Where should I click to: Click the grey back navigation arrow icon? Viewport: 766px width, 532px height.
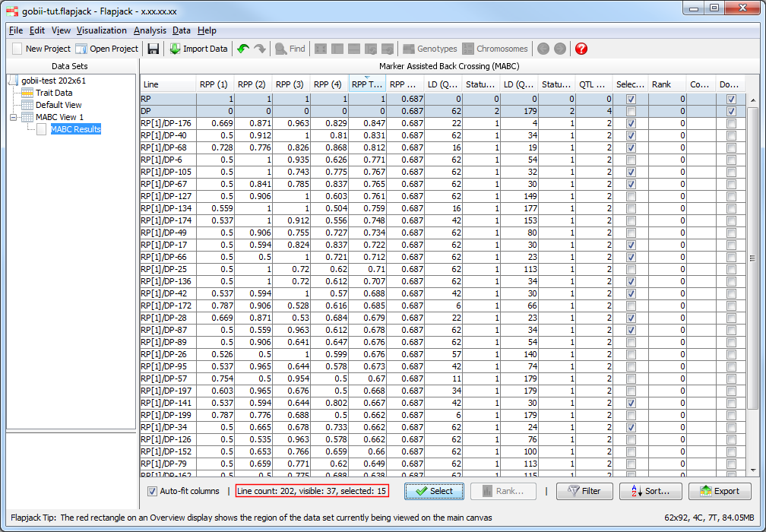tap(543, 49)
